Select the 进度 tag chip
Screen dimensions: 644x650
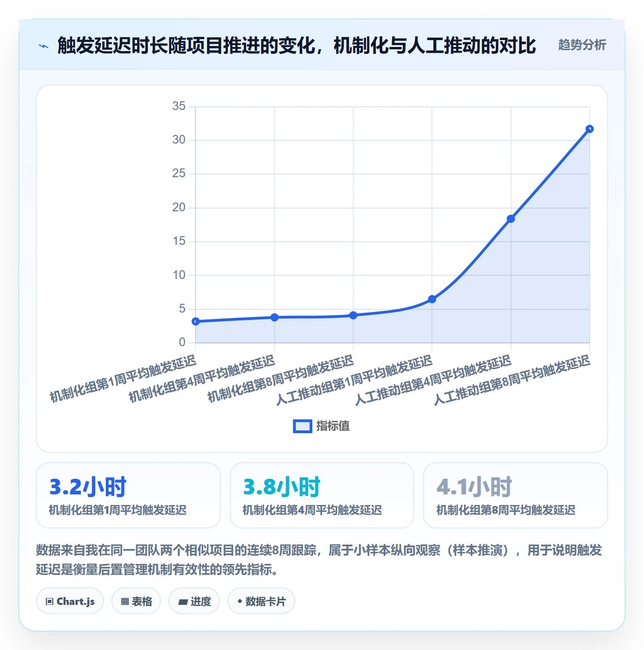pos(194,601)
